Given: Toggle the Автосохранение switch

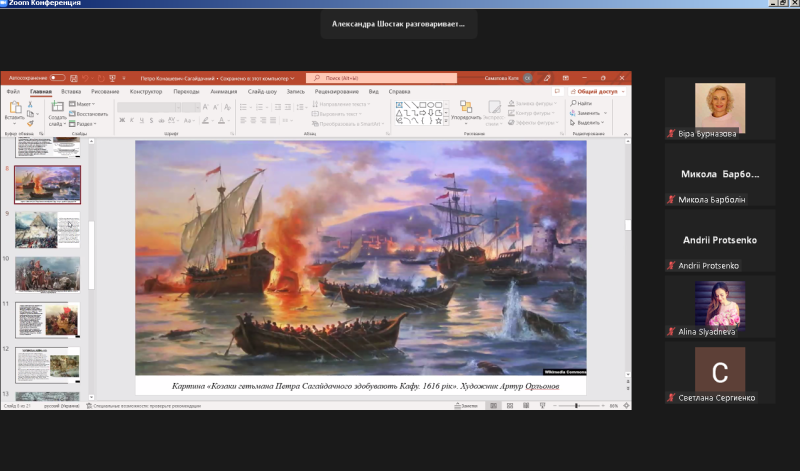Looking at the screenshot, I should click(57, 78).
